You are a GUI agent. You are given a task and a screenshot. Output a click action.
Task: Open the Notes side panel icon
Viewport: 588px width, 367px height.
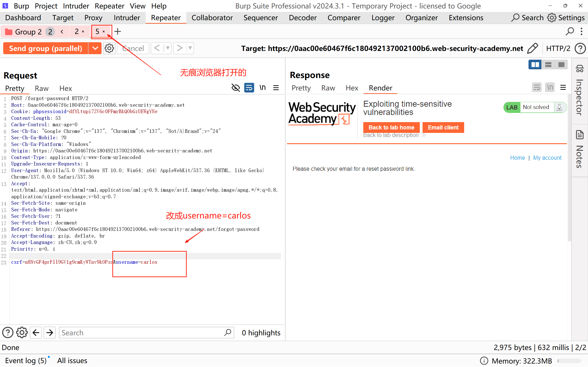tap(580, 135)
